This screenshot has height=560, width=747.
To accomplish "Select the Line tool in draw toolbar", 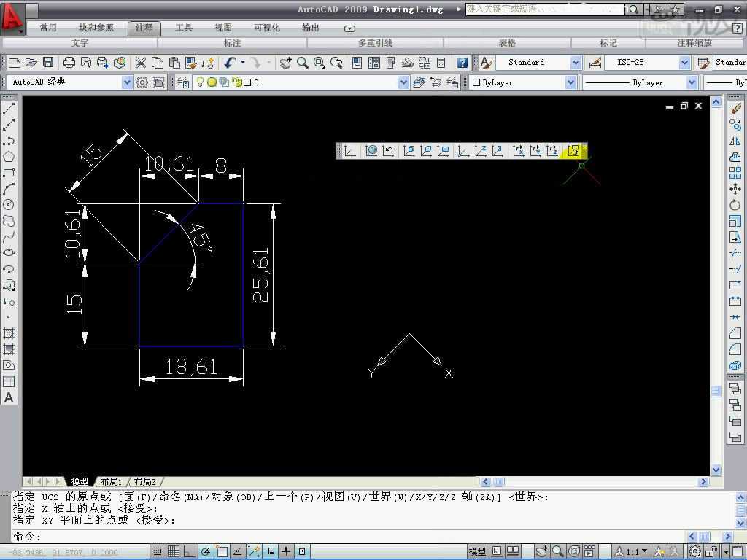I will [x=9, y=109].
